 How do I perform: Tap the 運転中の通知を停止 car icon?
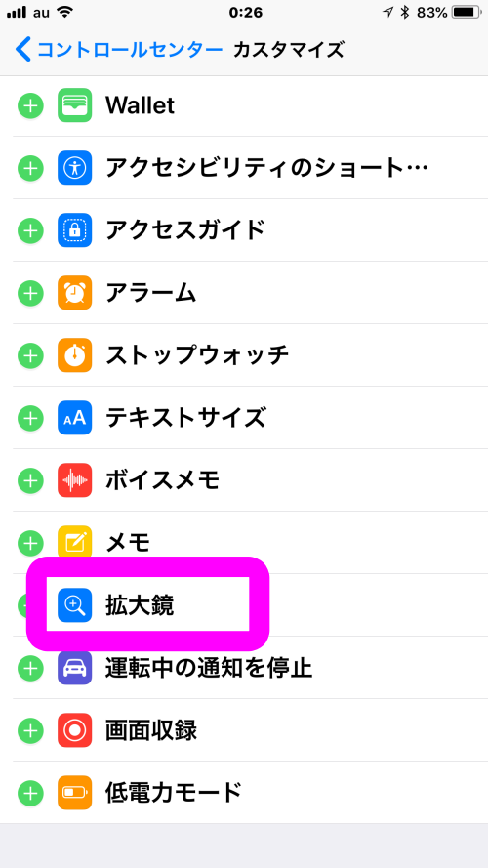point(75,668)
